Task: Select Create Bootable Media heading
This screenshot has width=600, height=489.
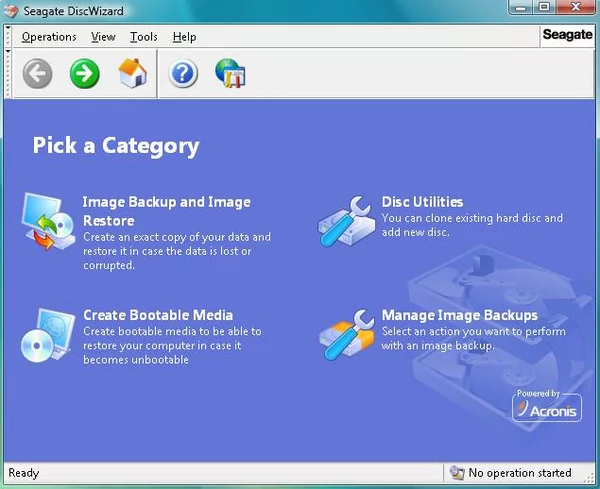Action: click(x=158, y=315)
